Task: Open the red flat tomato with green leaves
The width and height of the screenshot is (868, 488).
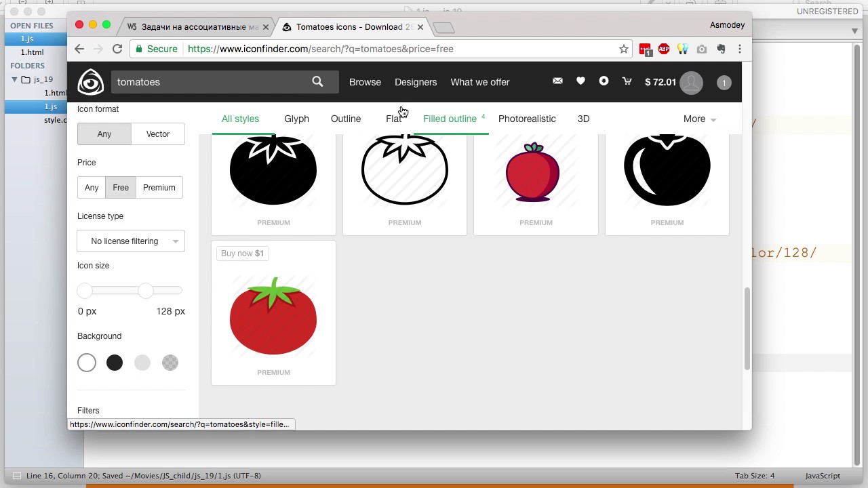Action: [x=273, y=315]
